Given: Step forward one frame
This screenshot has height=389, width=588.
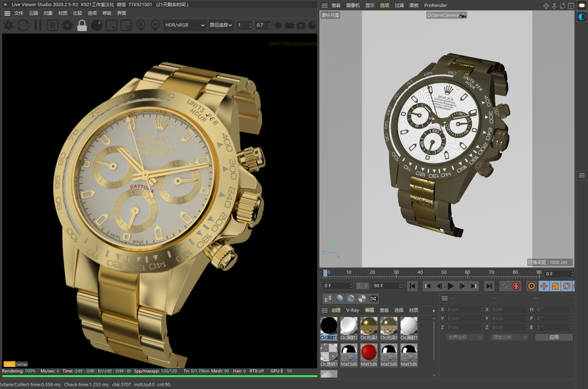Looking at the screenshot, I should tap(462, 286).
